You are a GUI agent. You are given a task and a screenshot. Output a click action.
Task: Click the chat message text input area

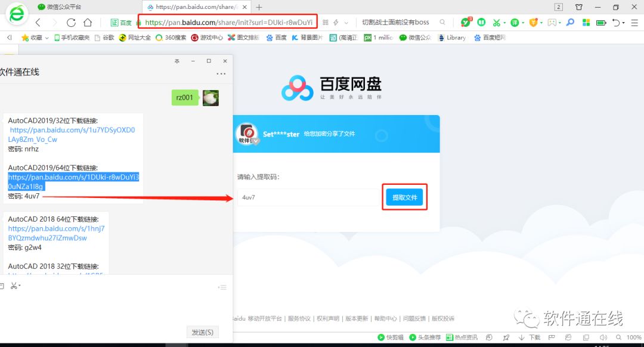pos(116,308)
